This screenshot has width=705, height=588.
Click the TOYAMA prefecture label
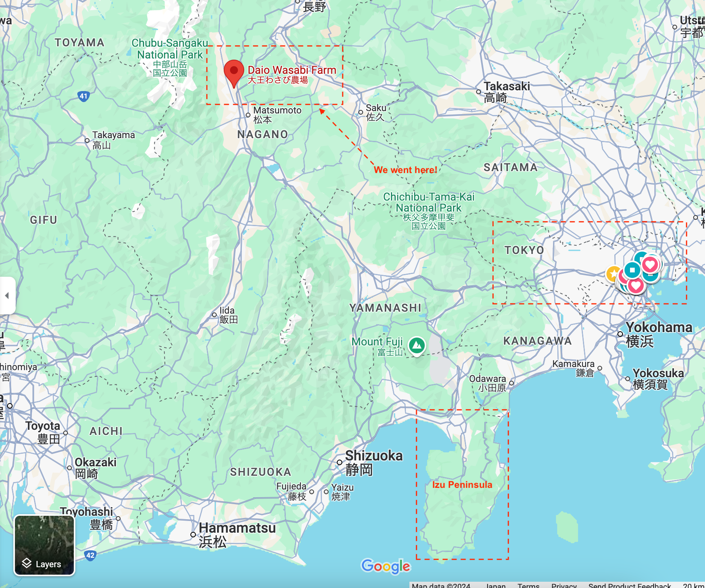click(x=80, y=42)
